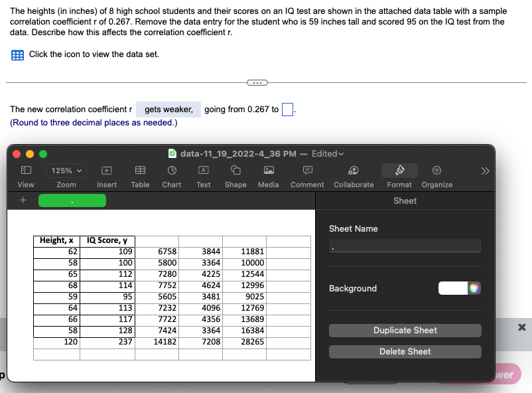Select cell with IQ score 114
The image size is (532, 393).
pos(107,286)
